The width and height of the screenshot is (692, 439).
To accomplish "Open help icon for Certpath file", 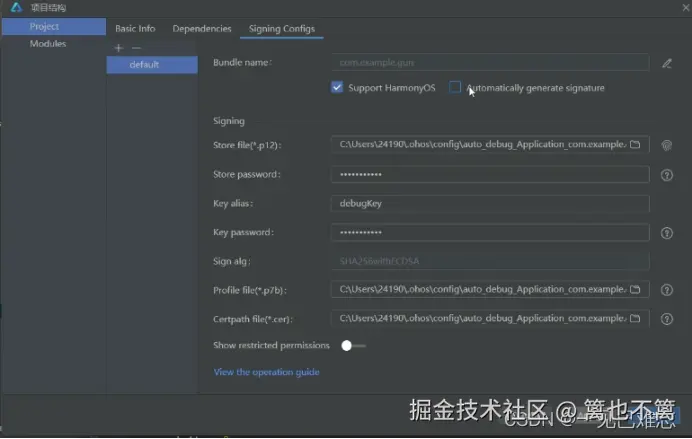I will pyautogui.click(x=666, y=319).
